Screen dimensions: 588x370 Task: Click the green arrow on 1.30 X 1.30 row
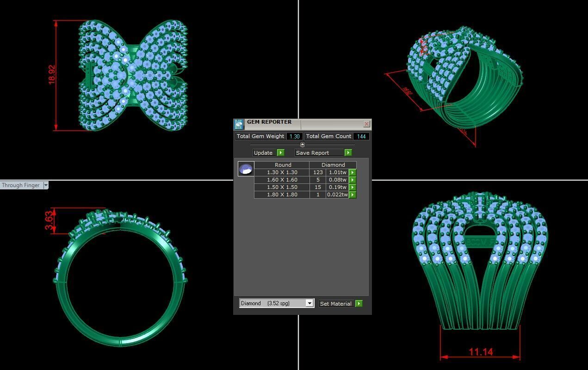(353, 172)
